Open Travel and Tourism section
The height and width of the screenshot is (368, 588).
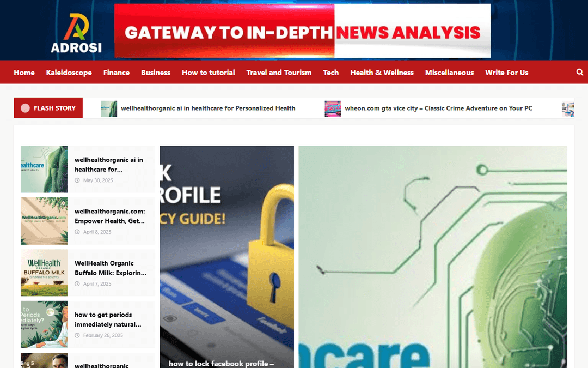(x=279, y=73)
